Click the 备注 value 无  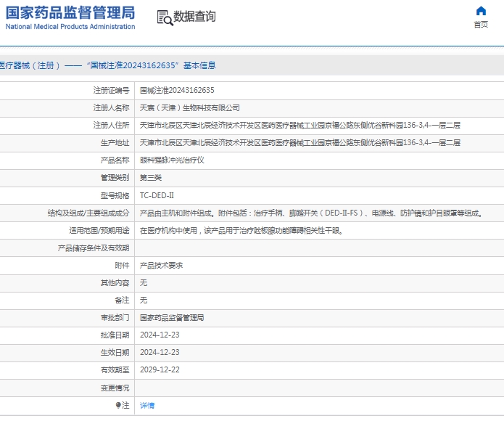tap(144, 300)
